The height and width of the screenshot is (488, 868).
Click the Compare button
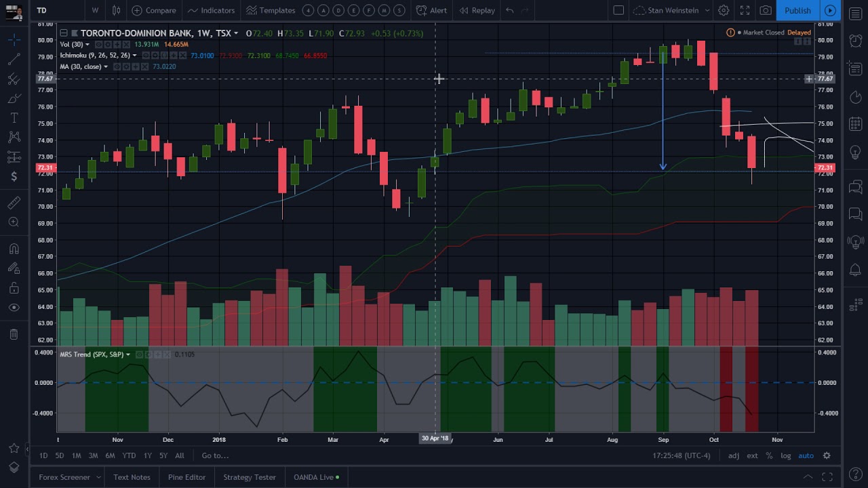pos(155,10)
